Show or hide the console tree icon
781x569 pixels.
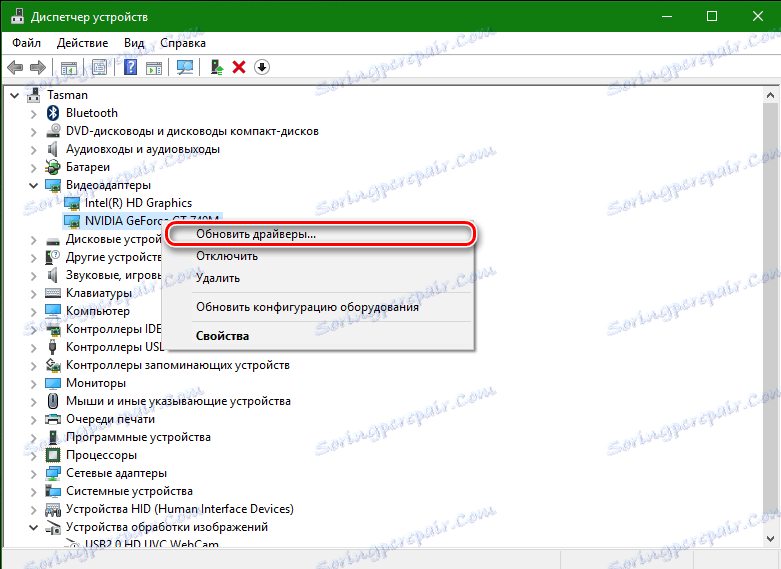pyautogui.click(x=69, y=67)
